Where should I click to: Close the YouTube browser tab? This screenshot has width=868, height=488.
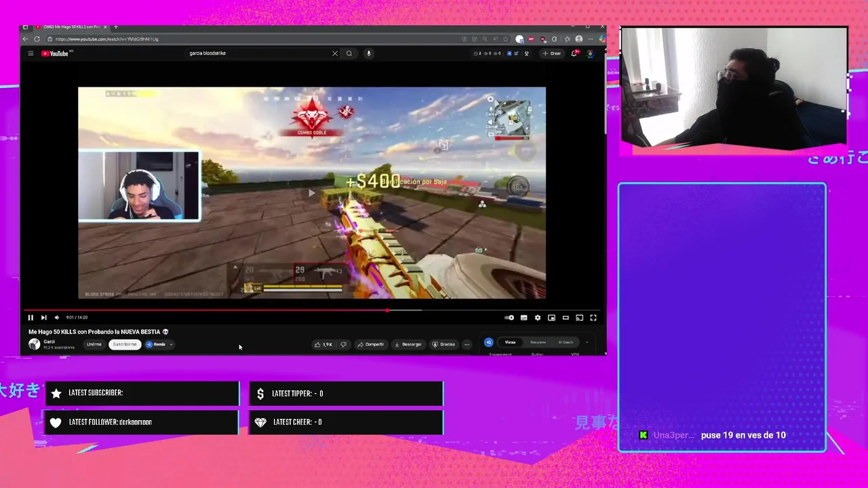(x=105, y=27)
